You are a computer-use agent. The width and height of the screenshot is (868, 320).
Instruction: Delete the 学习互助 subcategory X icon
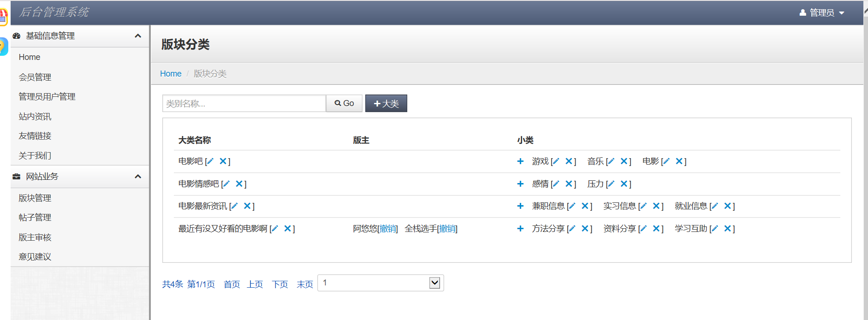[727, 229]
